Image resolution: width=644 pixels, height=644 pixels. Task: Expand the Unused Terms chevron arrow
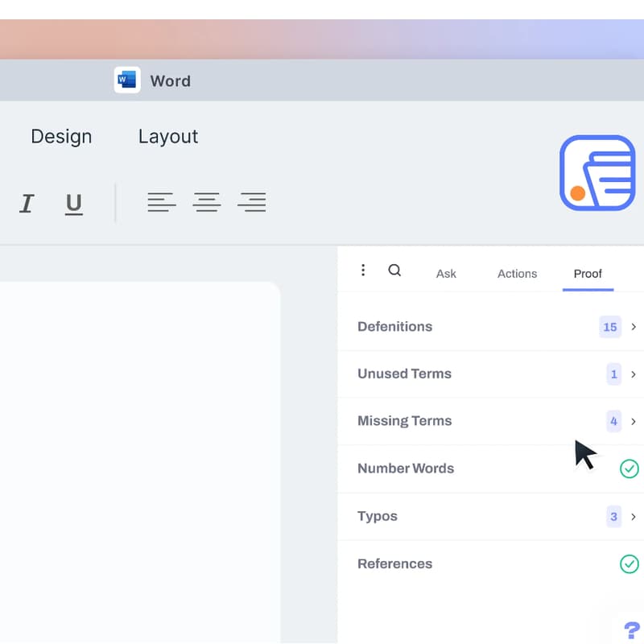pos(634,374)
